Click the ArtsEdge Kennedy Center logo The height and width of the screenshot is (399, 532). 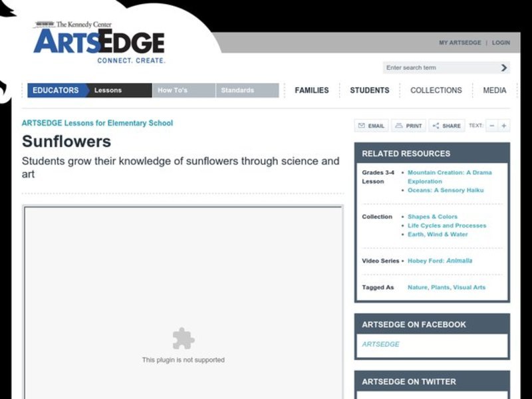click(x=98, y=42)
